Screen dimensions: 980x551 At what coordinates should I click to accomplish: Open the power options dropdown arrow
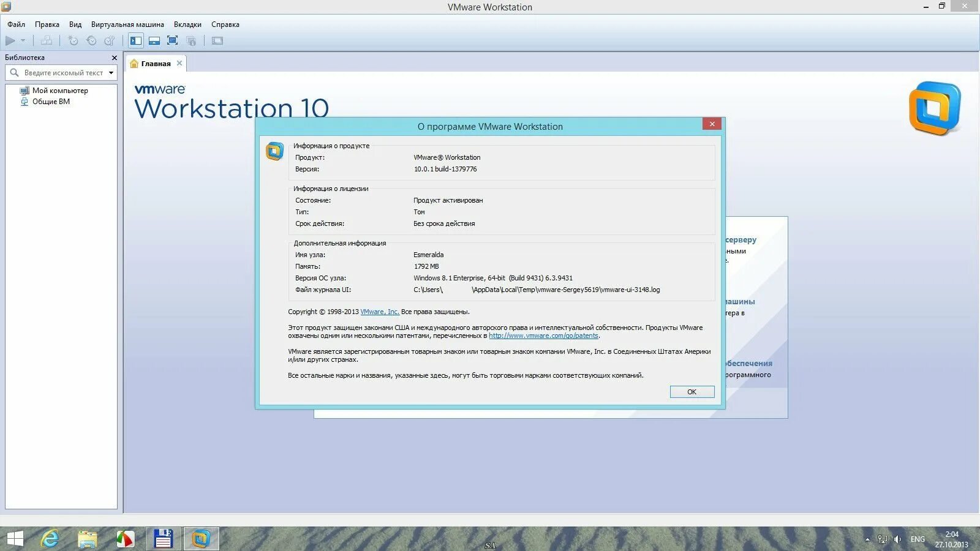[23, 41]
